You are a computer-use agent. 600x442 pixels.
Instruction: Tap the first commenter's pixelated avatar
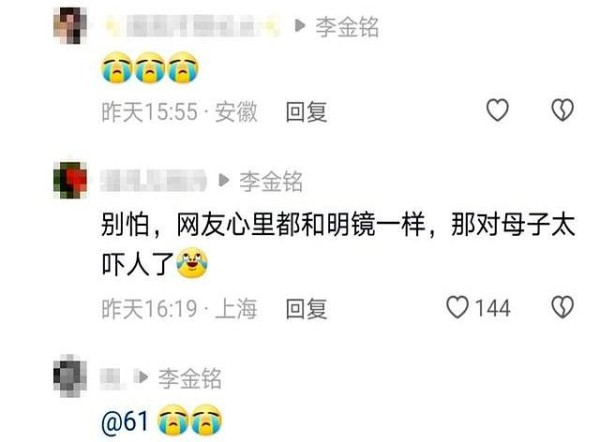(x=70, y=26)
